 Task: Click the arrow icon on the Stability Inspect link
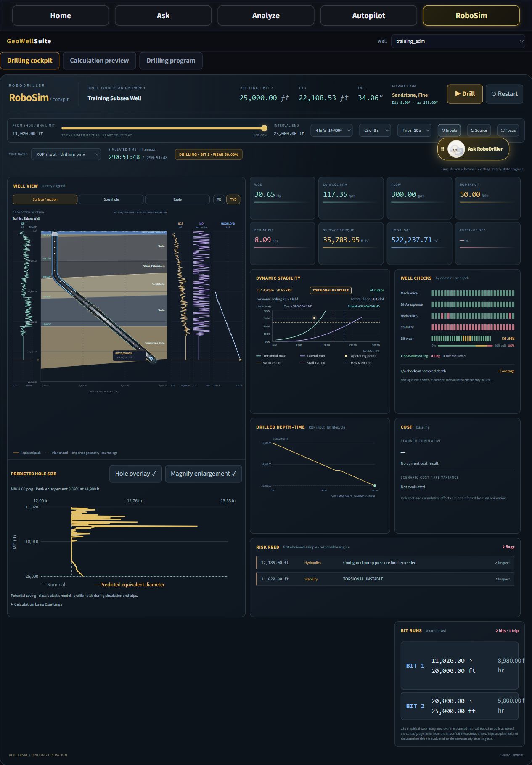click(496, 579)
